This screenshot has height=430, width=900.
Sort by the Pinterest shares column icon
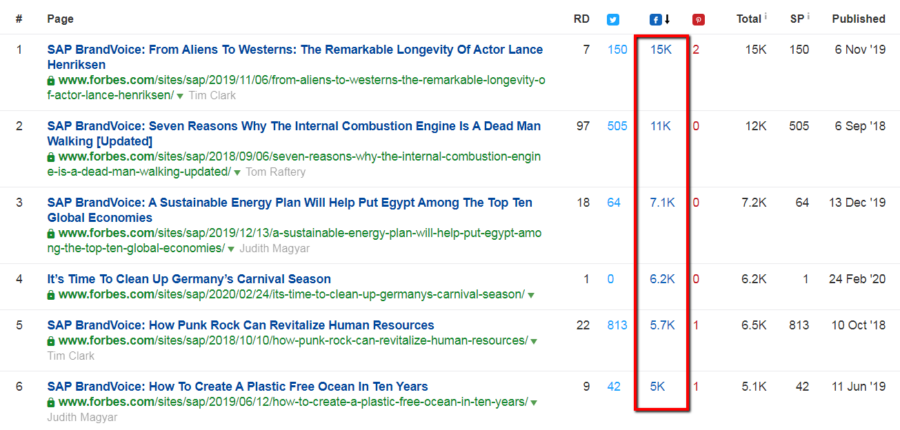699,20
